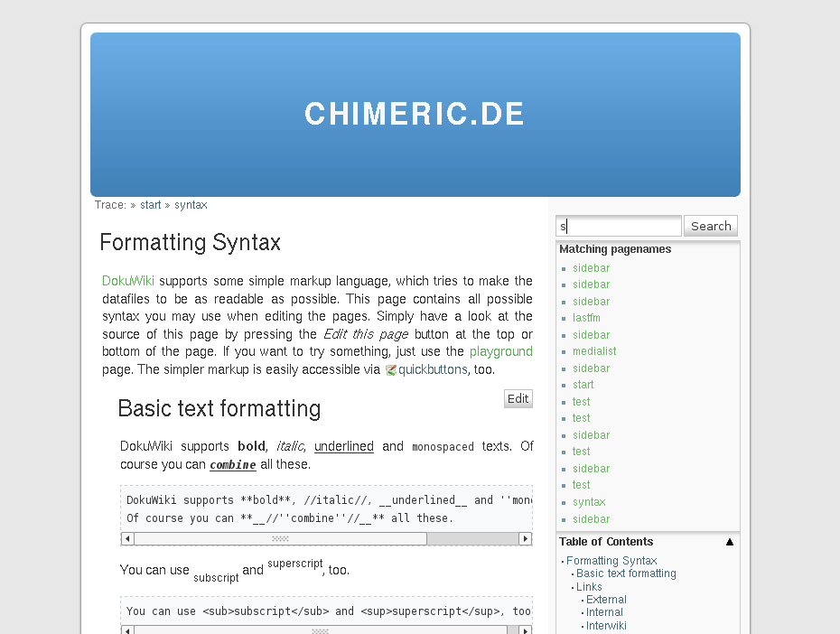Click the Table of Contents header text
The width and height of the screenshot is (840, 634).
606,542
